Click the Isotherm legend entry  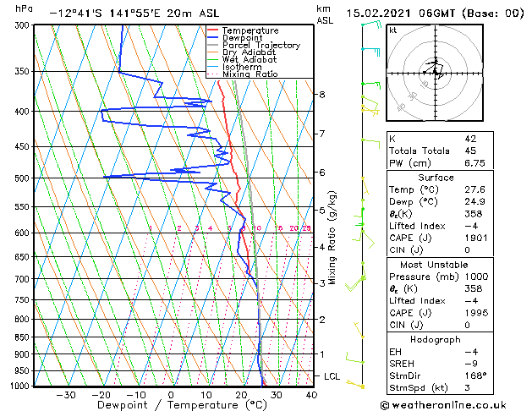[x=242, y=67]
